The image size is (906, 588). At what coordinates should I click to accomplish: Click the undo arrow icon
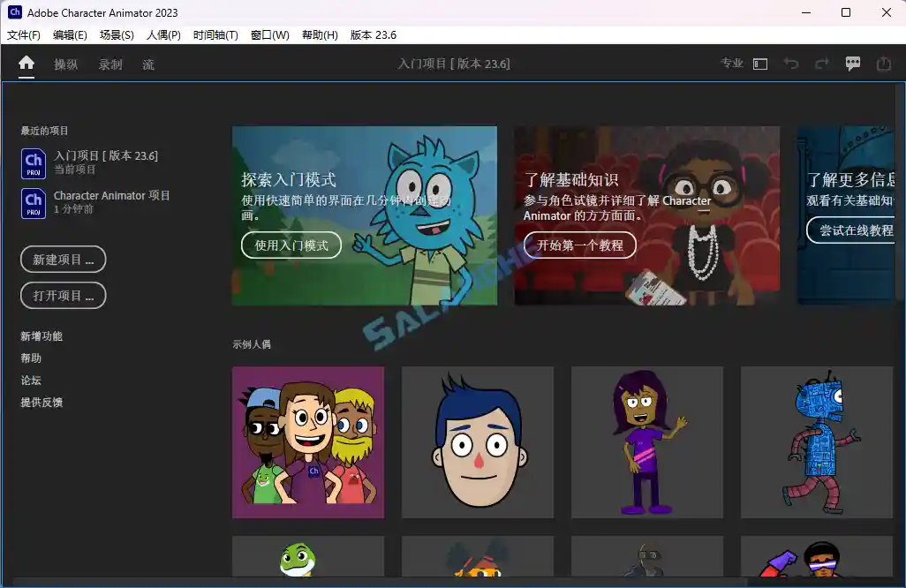coord(791,64)
